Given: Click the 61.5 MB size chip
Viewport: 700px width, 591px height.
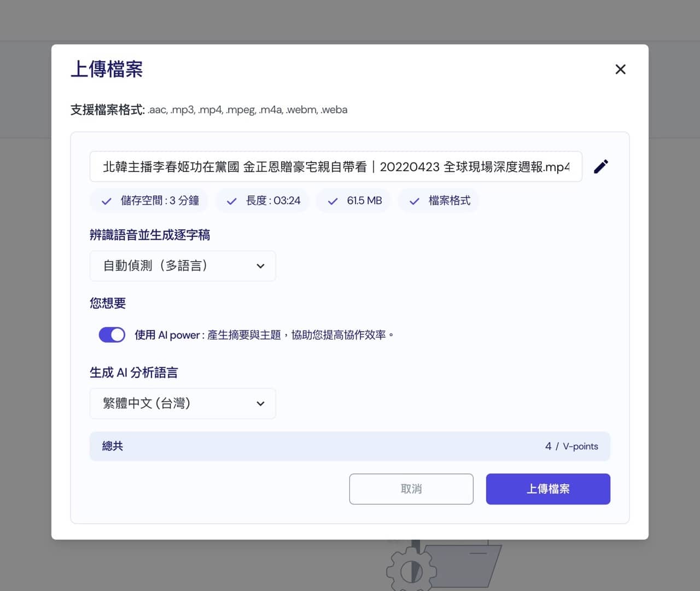Looking at the screenshot, I should (x=354, y=201).
